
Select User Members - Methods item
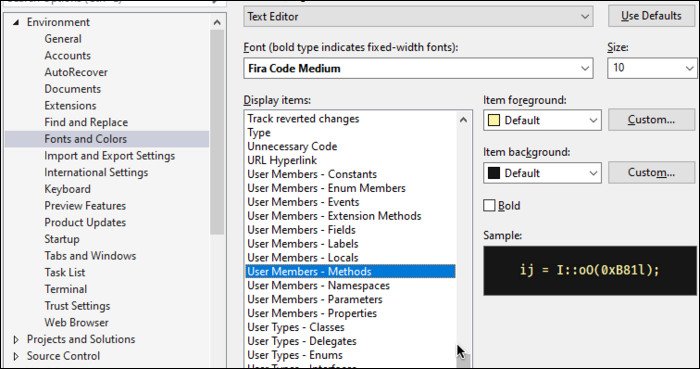[x=350, y=271]
